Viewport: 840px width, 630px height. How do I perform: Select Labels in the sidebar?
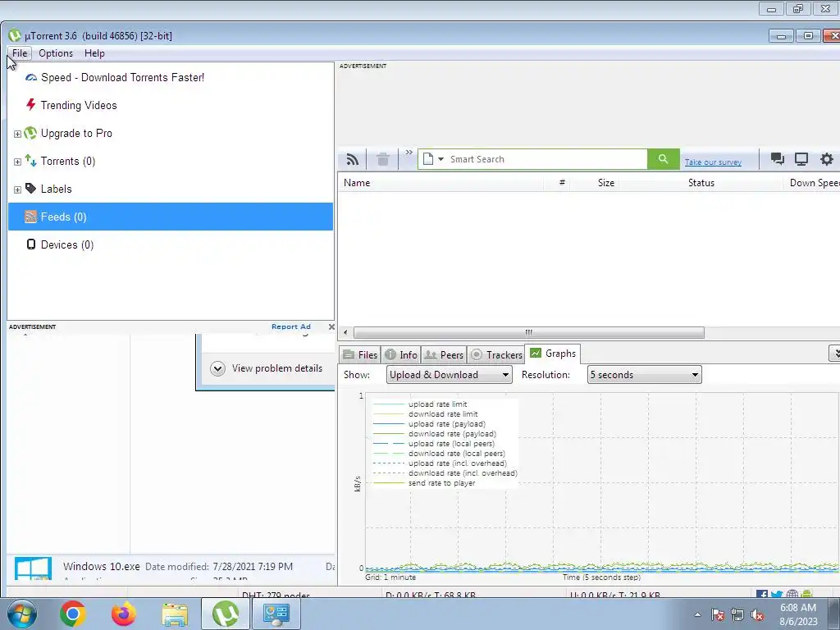57,189
